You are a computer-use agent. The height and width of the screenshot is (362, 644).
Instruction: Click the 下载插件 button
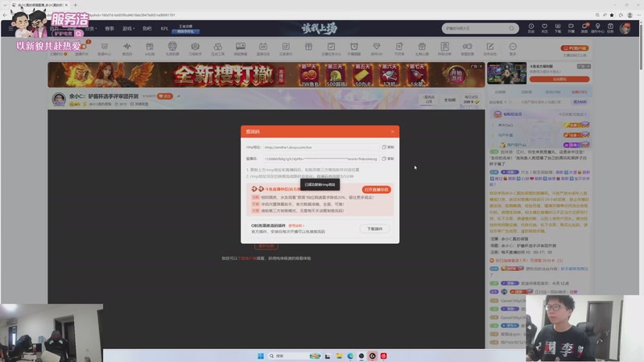(374, 228)
